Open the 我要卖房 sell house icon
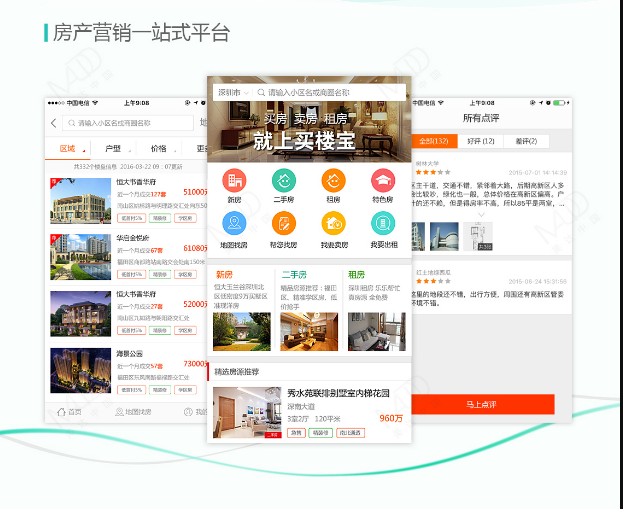 pos(333,226)
